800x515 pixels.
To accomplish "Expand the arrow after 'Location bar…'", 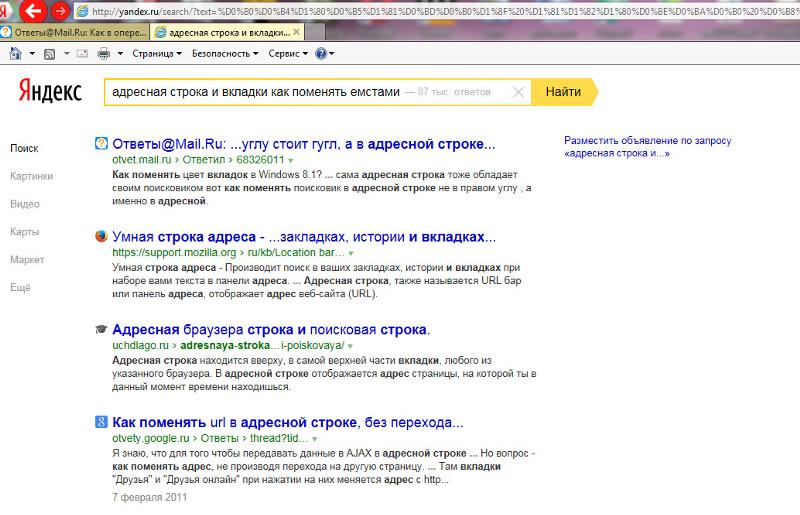I will click(351, 253).
